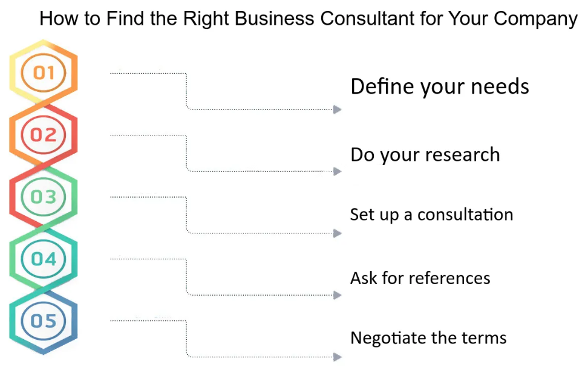Select the teal 04 hexagon badge
588x370 pixels.
coord(44,258)
